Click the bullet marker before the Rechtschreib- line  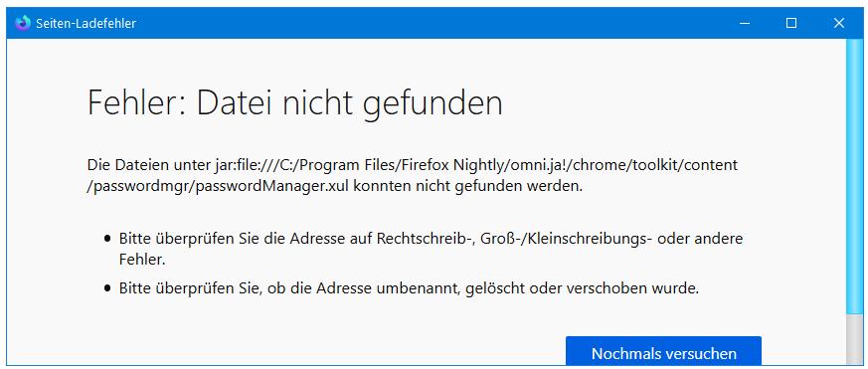pos(107,239)
